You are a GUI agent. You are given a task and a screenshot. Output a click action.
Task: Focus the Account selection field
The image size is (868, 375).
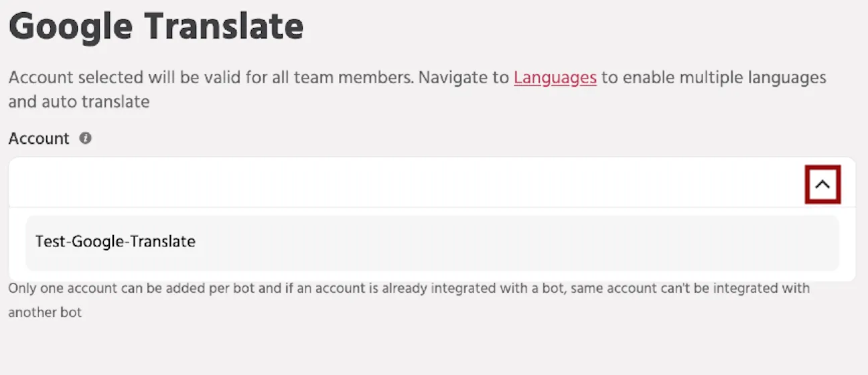click(432, 182)
